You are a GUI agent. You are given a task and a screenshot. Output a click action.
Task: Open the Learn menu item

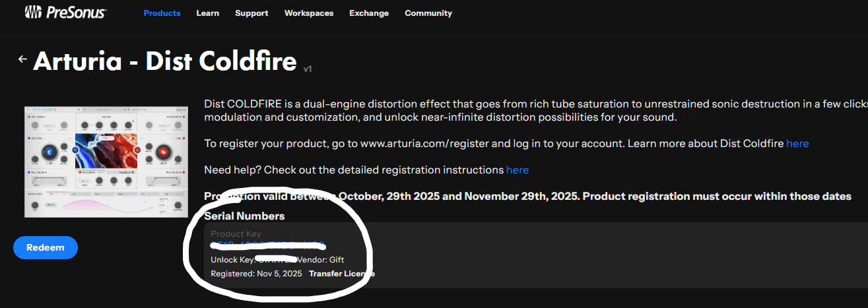tap(208, 13)
